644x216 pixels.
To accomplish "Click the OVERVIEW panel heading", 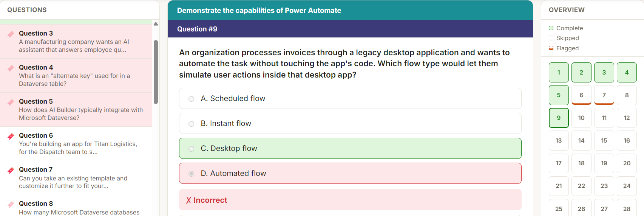I will (x=567, y=10).
